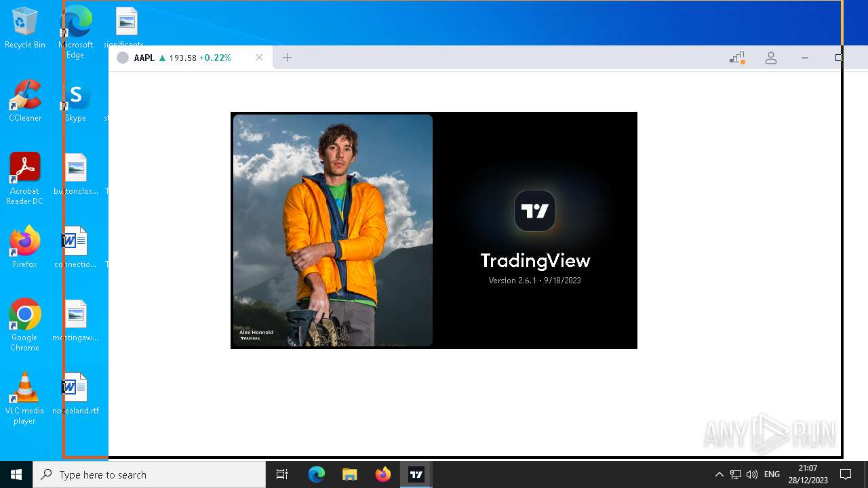The image size is (868, 488).
Task: Open the Skype desktop shortcut
Action: click(x=76, y=101)
